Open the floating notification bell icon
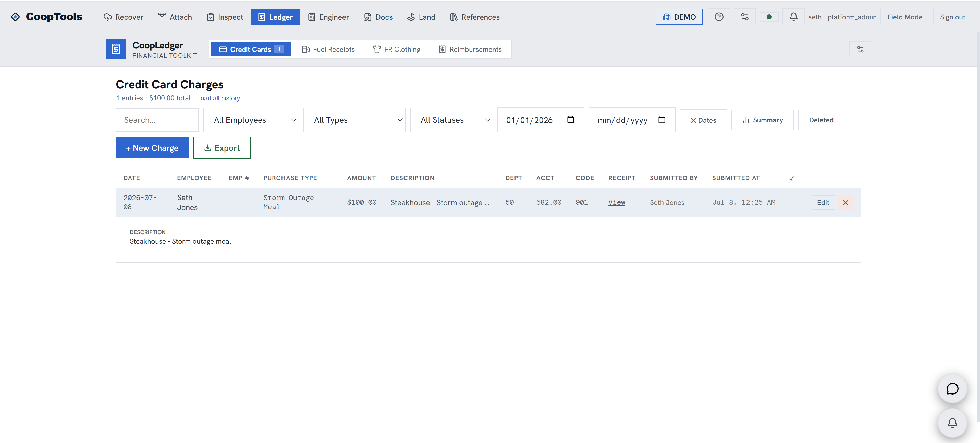The height and width of the screenshot is (443, 980). coord(952,423)
